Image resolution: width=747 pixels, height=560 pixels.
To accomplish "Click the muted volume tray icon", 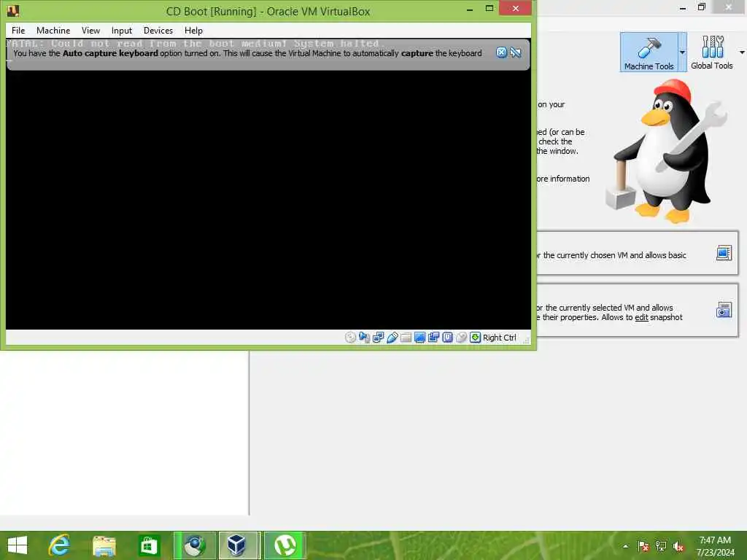I will pyautogui.click(x=678, y=546).
